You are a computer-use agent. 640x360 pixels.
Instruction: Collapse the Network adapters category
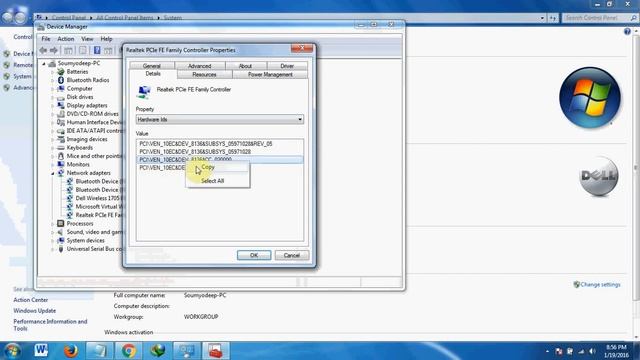click(53, 173)
